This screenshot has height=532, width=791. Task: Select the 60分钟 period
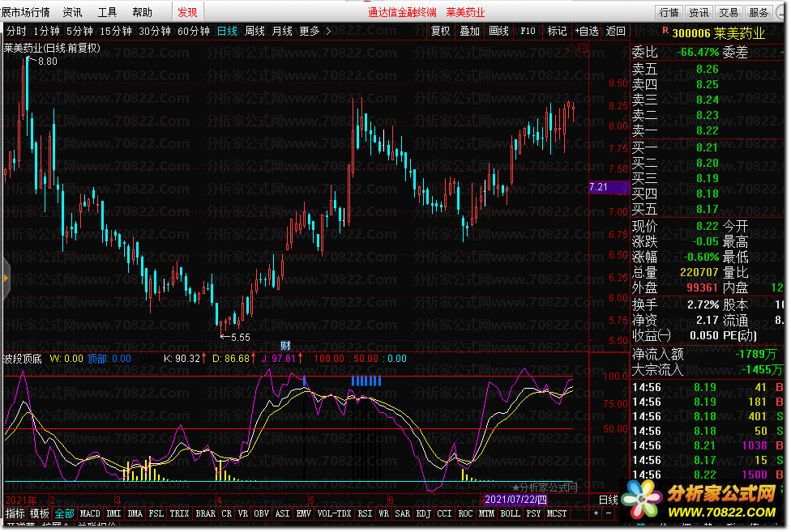pyautogui.click(x=193, y=32)
